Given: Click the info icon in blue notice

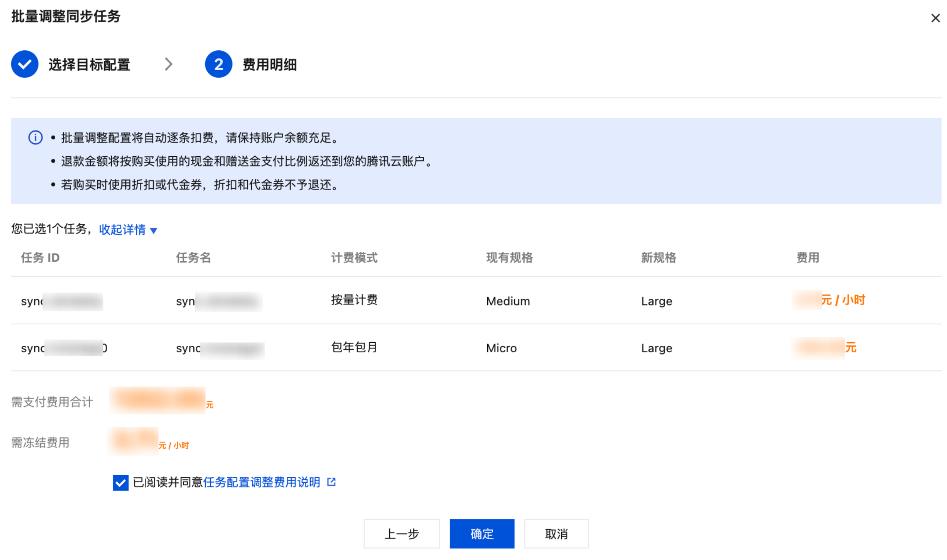Looking at the screenshot, I should point(35,137).
